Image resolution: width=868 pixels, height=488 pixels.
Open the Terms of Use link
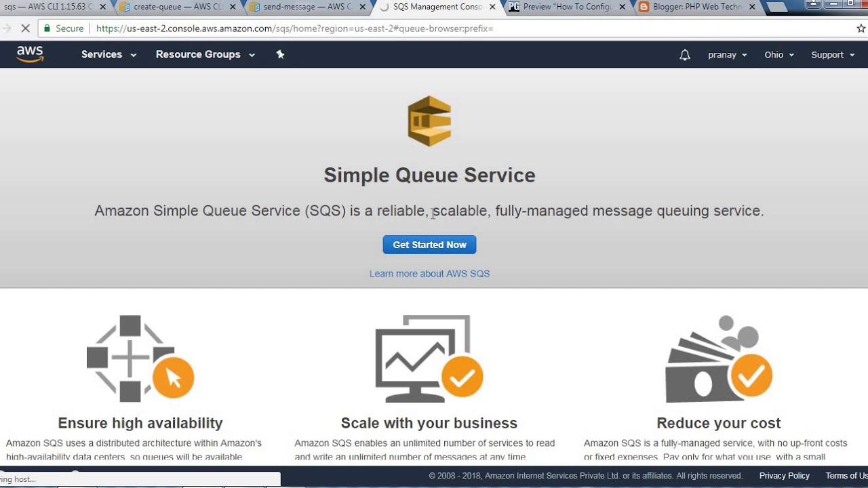click(846, 476)
